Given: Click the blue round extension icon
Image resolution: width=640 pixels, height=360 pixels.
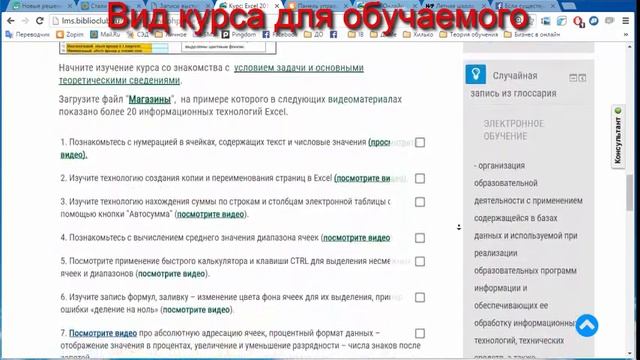Looking at the screenshot, I should (594, 20).
